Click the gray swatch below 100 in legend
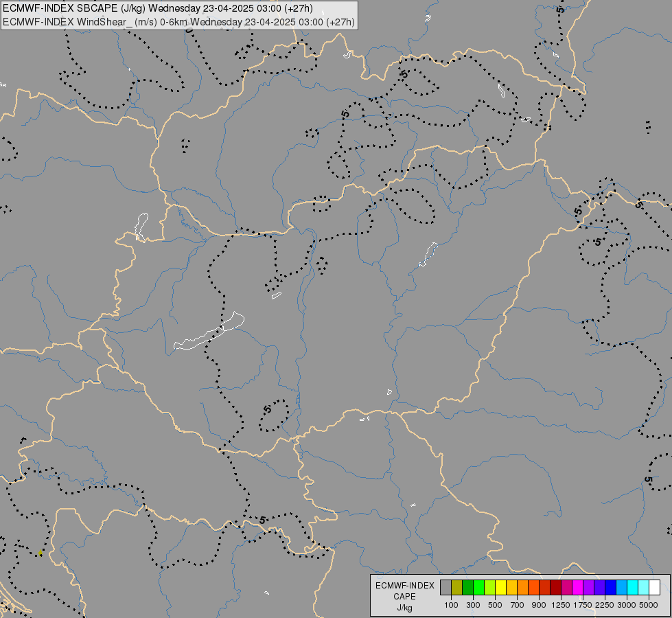Viewport: 672px width, 618px height. 445,587
